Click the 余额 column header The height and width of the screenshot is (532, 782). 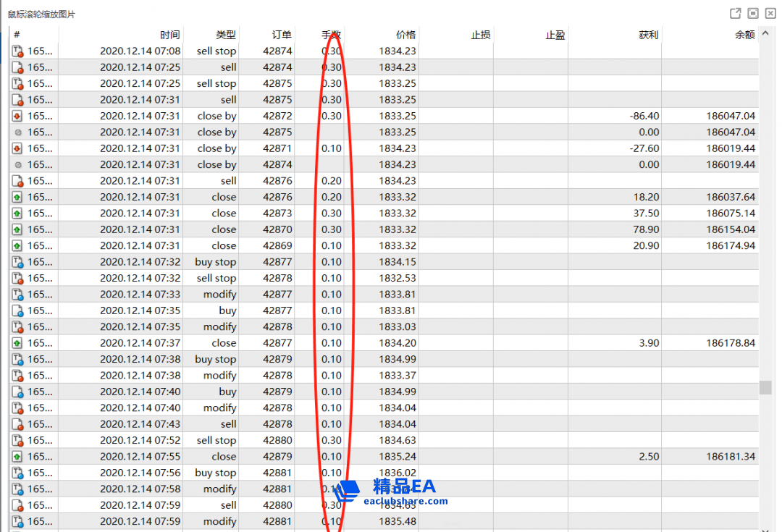(744, 35)
